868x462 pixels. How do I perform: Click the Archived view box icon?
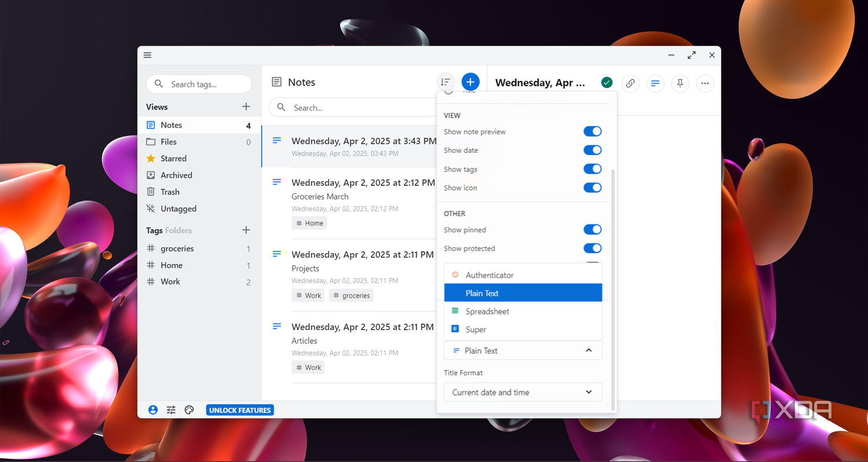[150, 175]
